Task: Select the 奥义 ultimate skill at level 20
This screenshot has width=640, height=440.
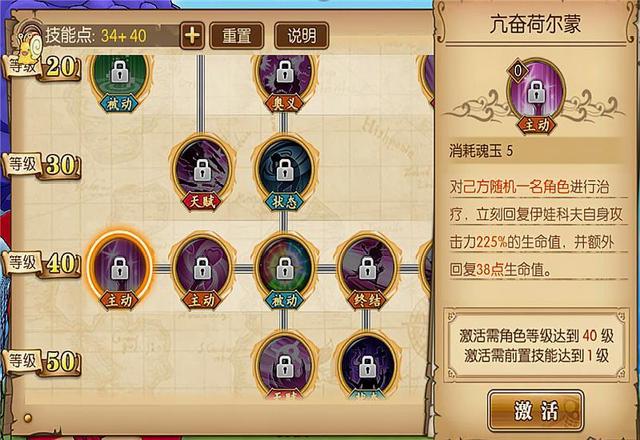Action: 284,82
